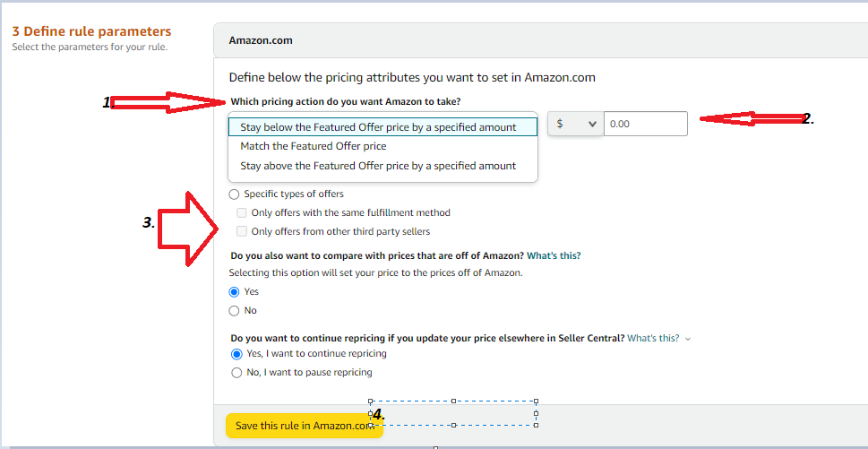The height and width of the screenshot is (449, 868).
Task: Open "What's this?" link about continuing repricing
Action: 653,339
